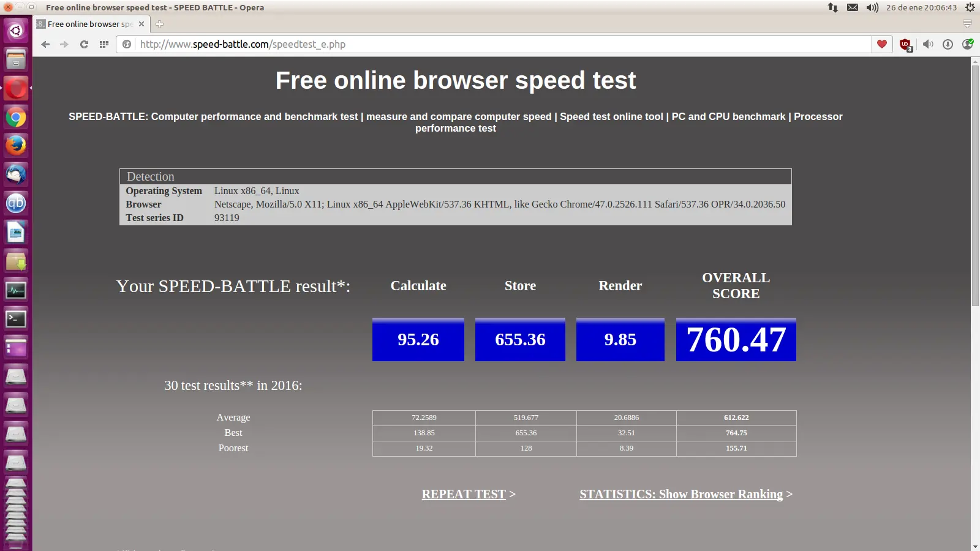Open Opera's downloads panel
The width and height of the screenshot is (980, 551).
948,44
